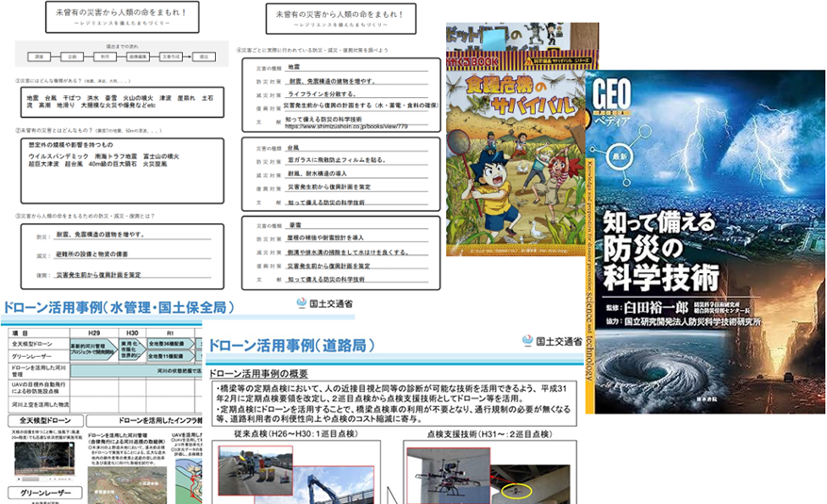Click the 最新 circle badge on the book cover
This screenshot has width=827, height=504.
(619, 156)
